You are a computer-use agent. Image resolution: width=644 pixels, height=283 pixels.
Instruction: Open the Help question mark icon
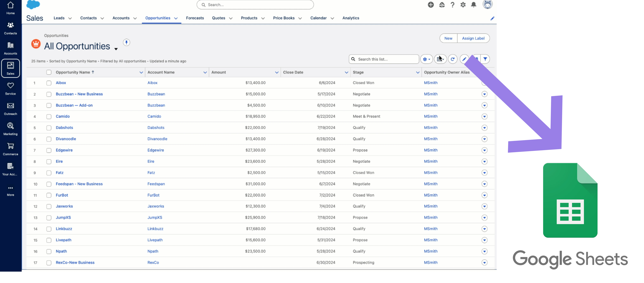[x=452, y=5]
